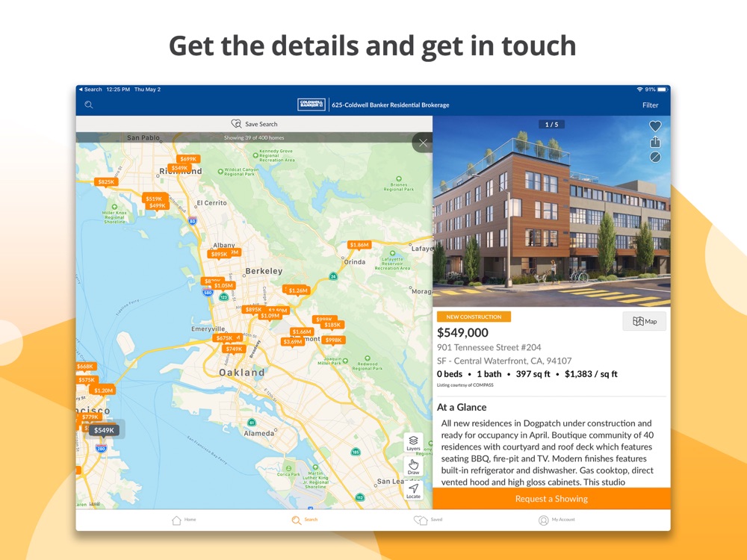The image size is (747, 560).
Task: Hide this listing with the block icon
Action: coord(655,157)
